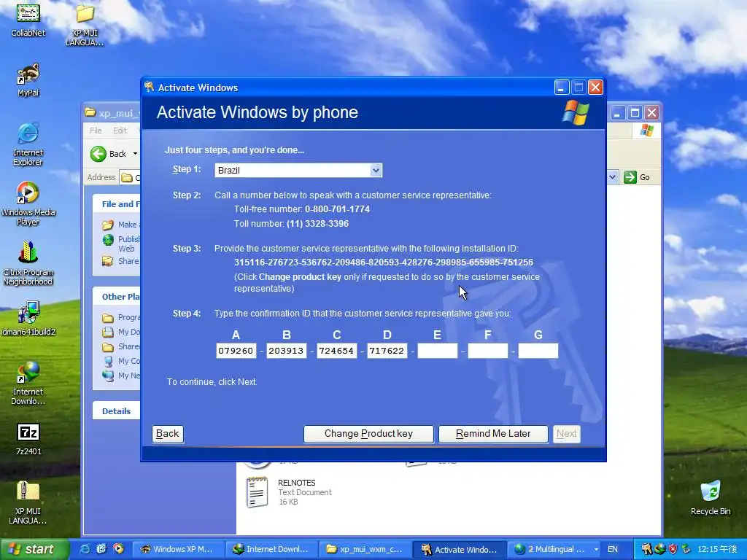Click the Publish Web globe icon in Explorer
Viewport: 747px width, 560px height.
pyautogui.click(x=108, y=239)
